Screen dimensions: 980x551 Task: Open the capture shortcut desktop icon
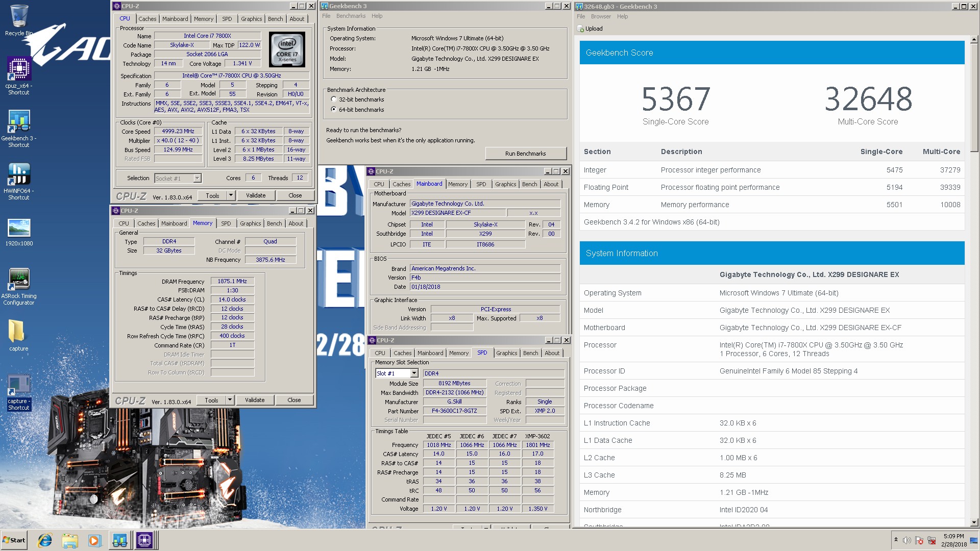click(x=19, y=393)
